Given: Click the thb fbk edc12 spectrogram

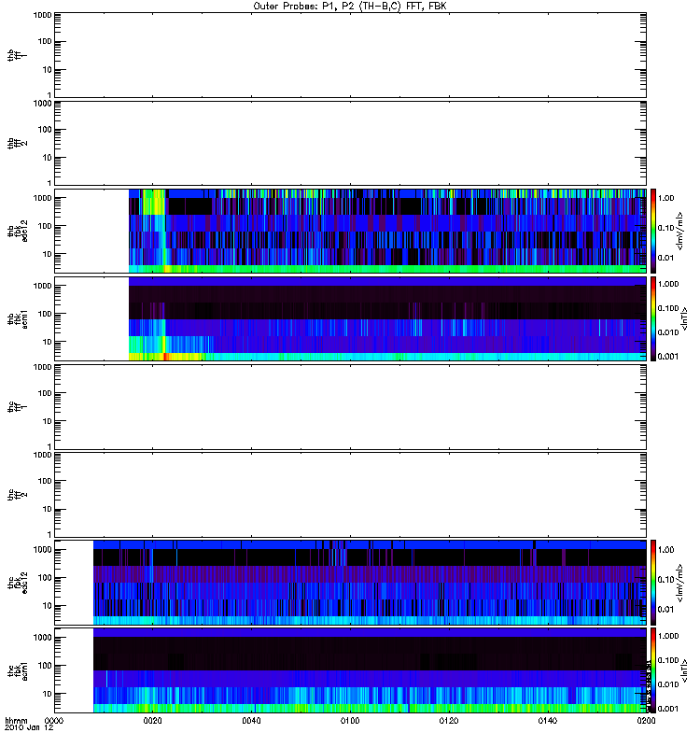Looking at the screenshot, I should click(387, 231).
